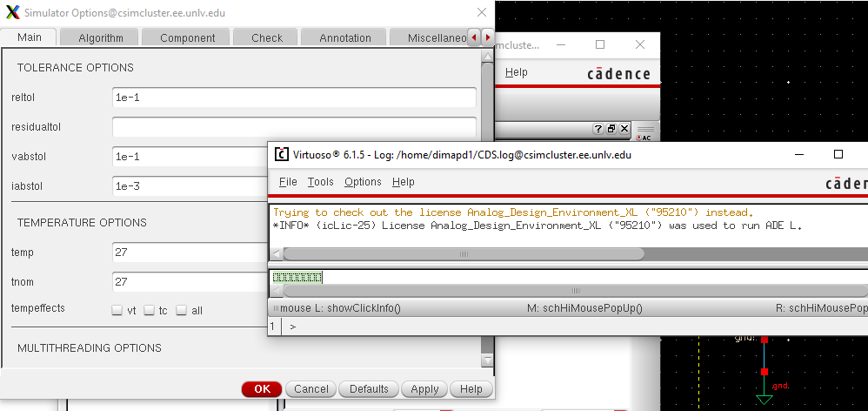The width and height of the screenshot is (868, 411).
Task: Open Help menu in Virtuoso log window
Action: coord(403,182)
